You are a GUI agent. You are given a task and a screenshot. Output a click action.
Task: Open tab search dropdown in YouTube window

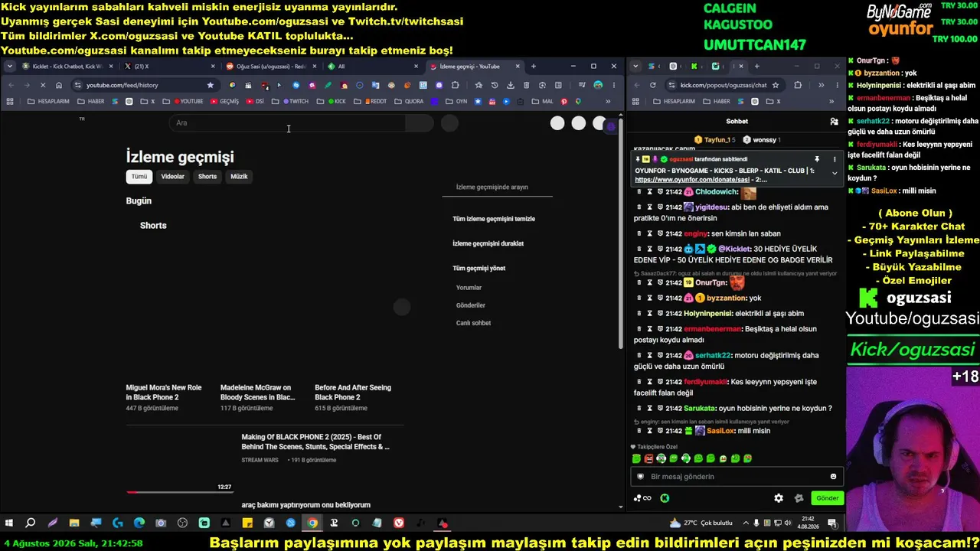(x=10, y=67)
